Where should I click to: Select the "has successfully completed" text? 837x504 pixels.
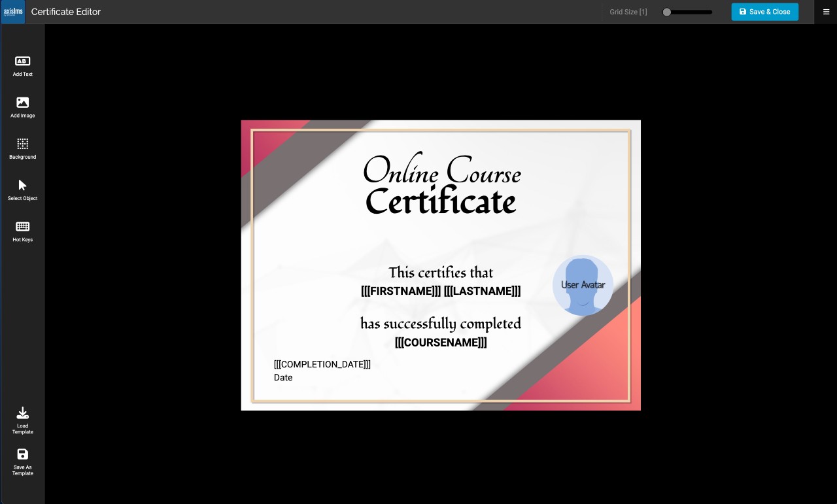(441, 324)
